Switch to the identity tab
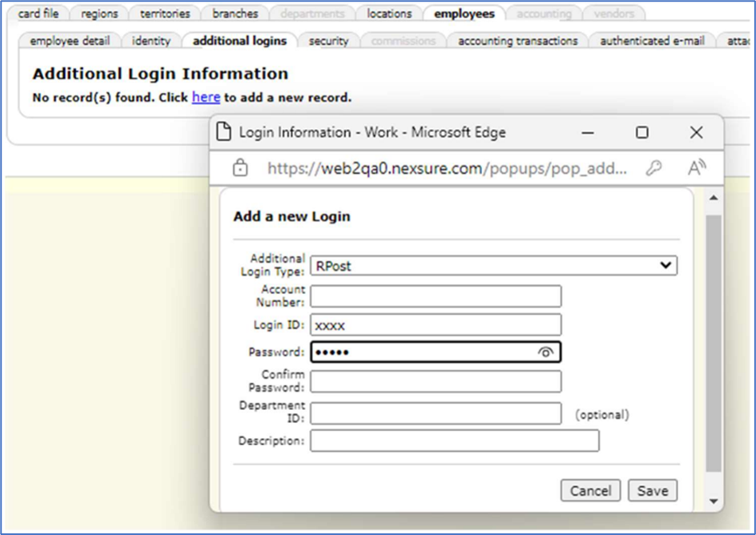Viewport: 756px width, 535px height. click(151, 40)
